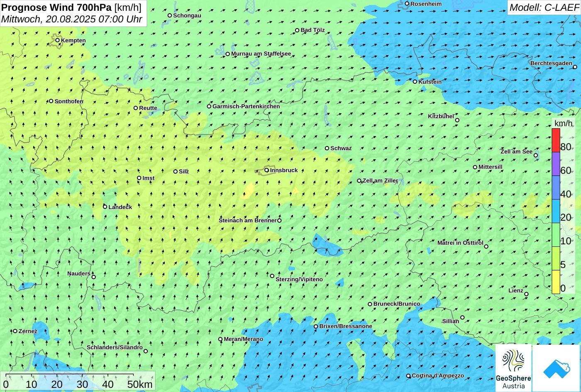Click the Brixen/Bressanone marker
Image resolution: width=581 pixels, height=392 pixels.
(316, 326)
